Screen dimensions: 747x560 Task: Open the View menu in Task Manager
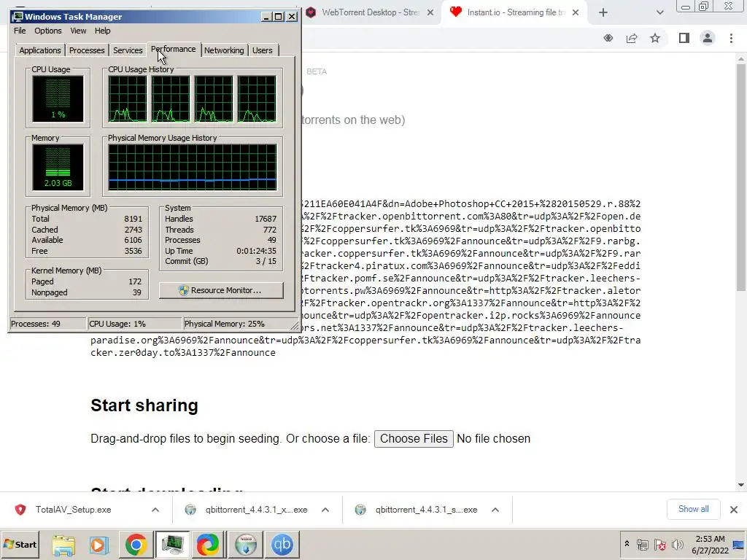coord(78,31)
